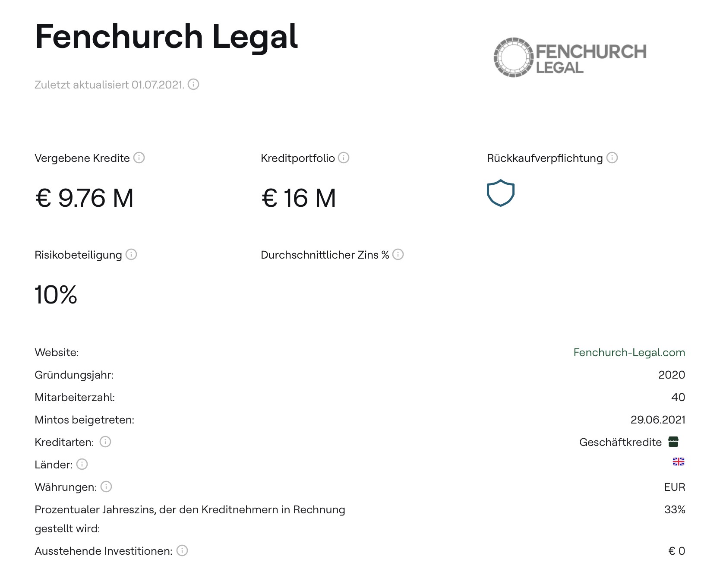Click the United Kingdom flag icon
This screenshot has height=588, width=720.
[x=679, y=462]
